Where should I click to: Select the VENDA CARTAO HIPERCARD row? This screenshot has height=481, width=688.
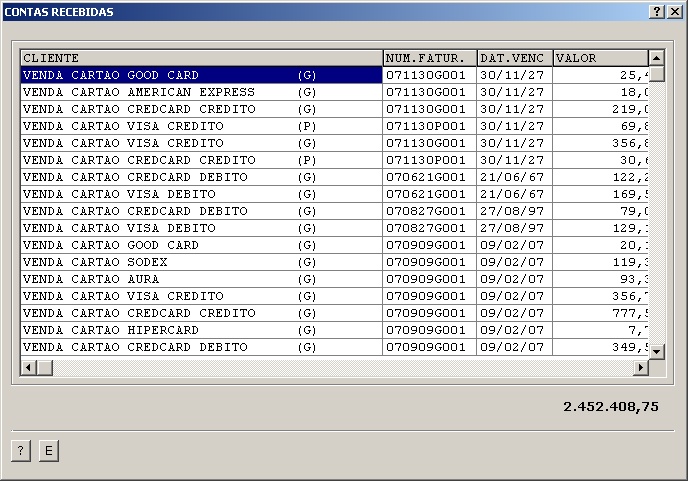tap(334, 330)
